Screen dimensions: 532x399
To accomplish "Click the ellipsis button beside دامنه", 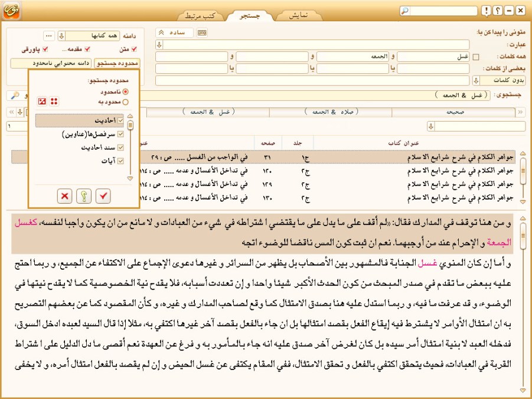I will pyautogui.click(x=49, y=35).
